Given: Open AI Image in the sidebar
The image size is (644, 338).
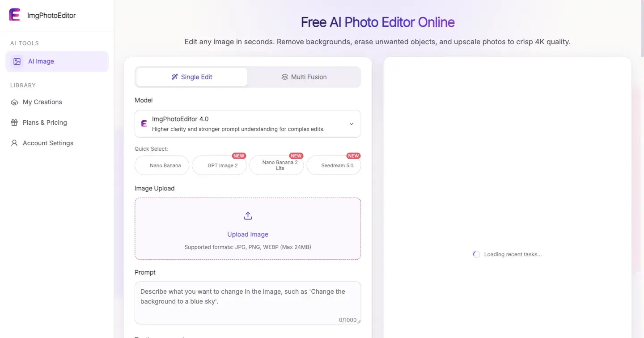Looking at the screenshot, I should (57, 62).
